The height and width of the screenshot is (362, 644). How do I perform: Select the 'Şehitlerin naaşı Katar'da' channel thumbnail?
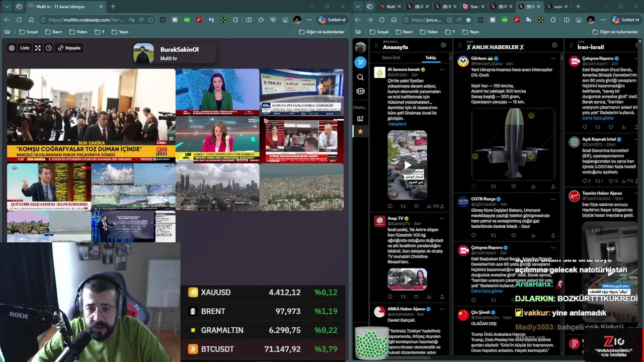pyautogui.click(x=49, y=186)
